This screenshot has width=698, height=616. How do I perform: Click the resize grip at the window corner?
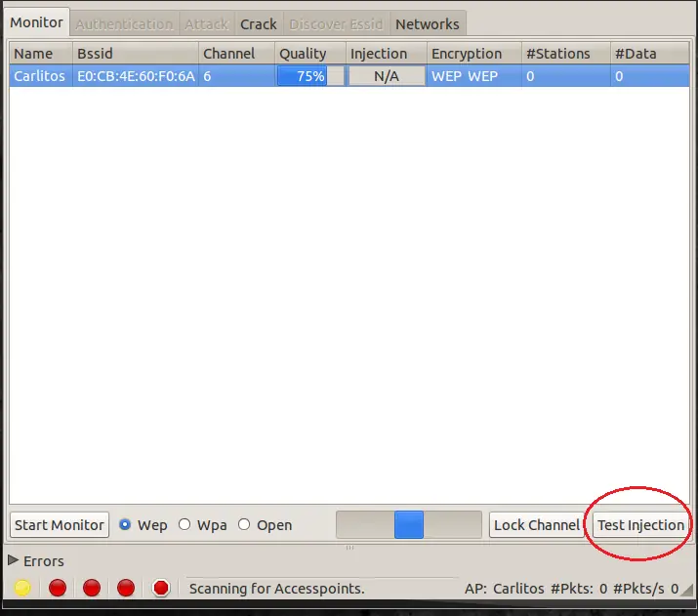[688, 590]
